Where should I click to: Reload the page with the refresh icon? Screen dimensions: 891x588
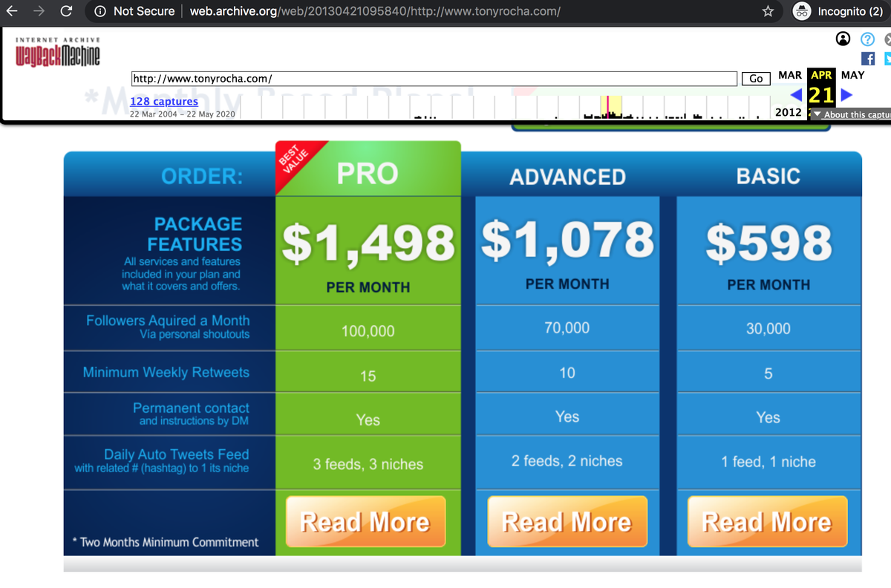point(66,11)
